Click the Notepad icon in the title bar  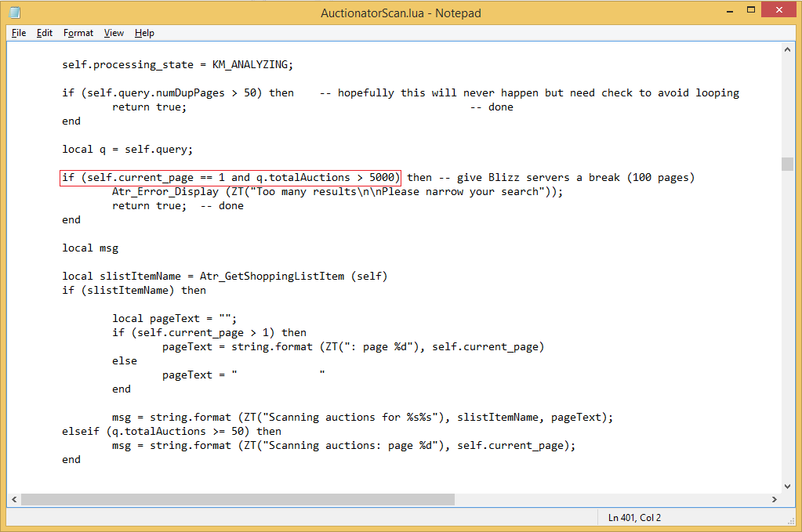click(16, 13)
